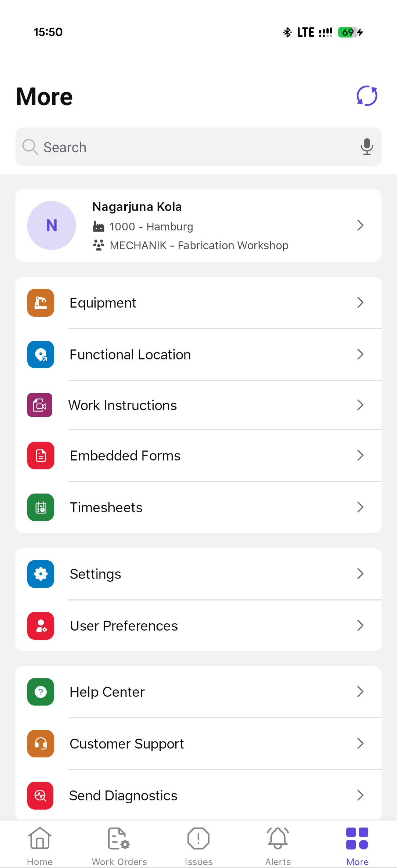Tap the N profile avatar

coord(52,225)
